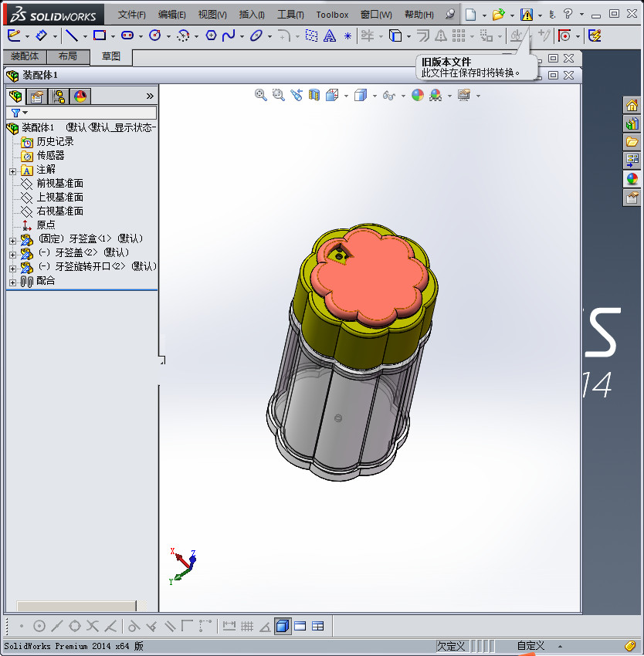Select the Ellipse sketch tool

[x=256, y=36]
